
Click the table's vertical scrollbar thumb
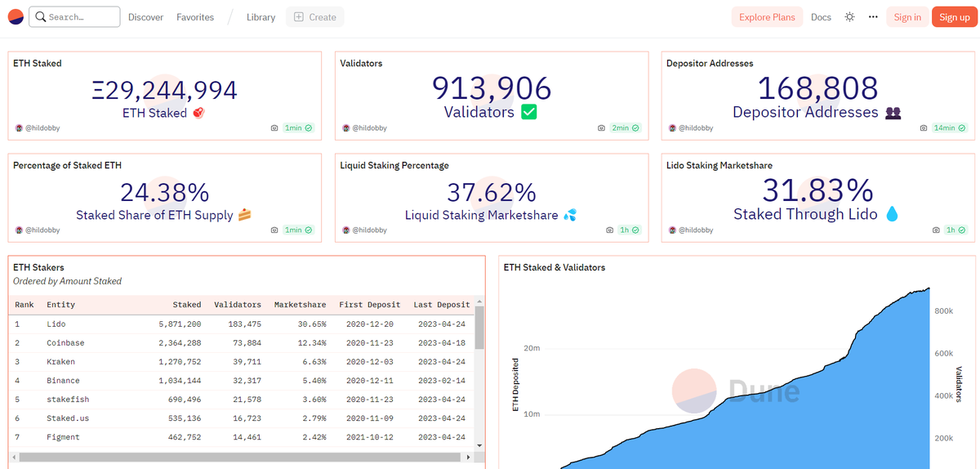click(479, 328)
